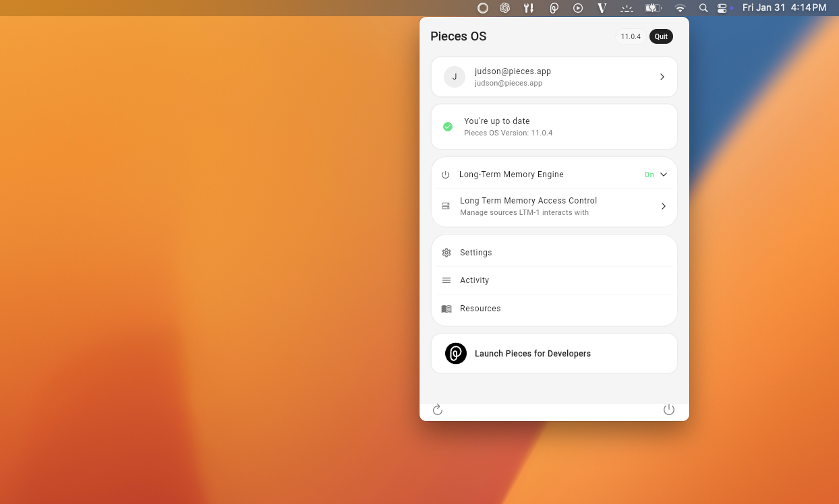Click the "You're up to date" text
The width and height of the screenshot is (839, 504).
[x=497, y=121]
